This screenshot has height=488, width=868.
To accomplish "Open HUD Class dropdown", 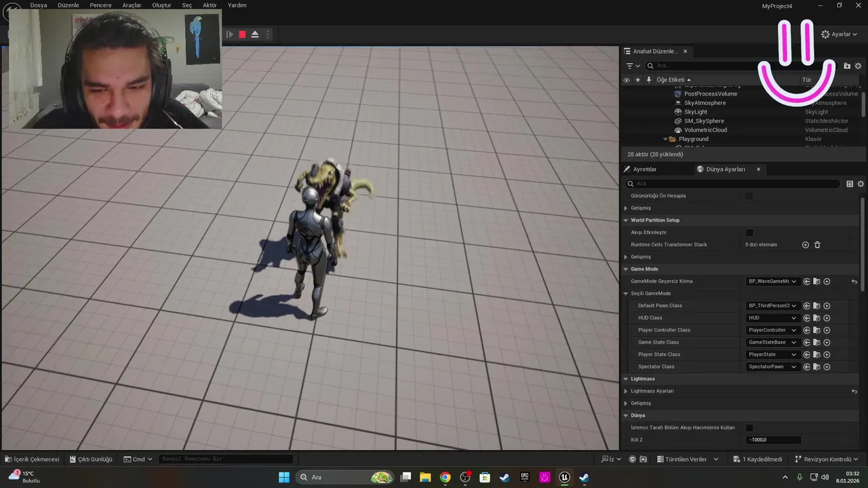I will point(772,318).
